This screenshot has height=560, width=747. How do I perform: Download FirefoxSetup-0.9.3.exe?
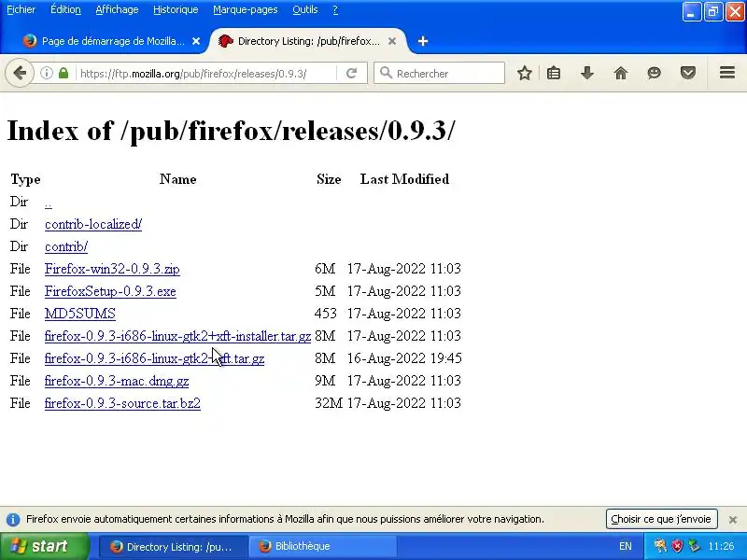point(110,291)
